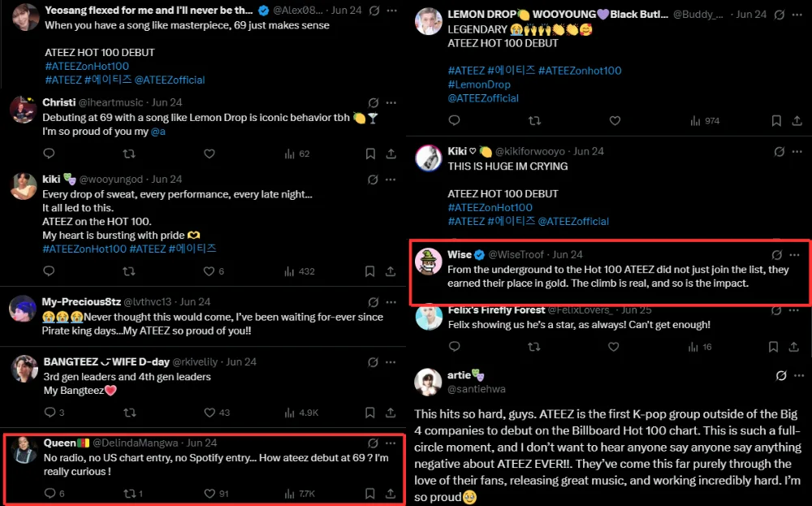Screen dimensions: 812x506
Task: Bookmark kiki's "Every drop of sweat" tweet
Action: click(x=370, y=271)
